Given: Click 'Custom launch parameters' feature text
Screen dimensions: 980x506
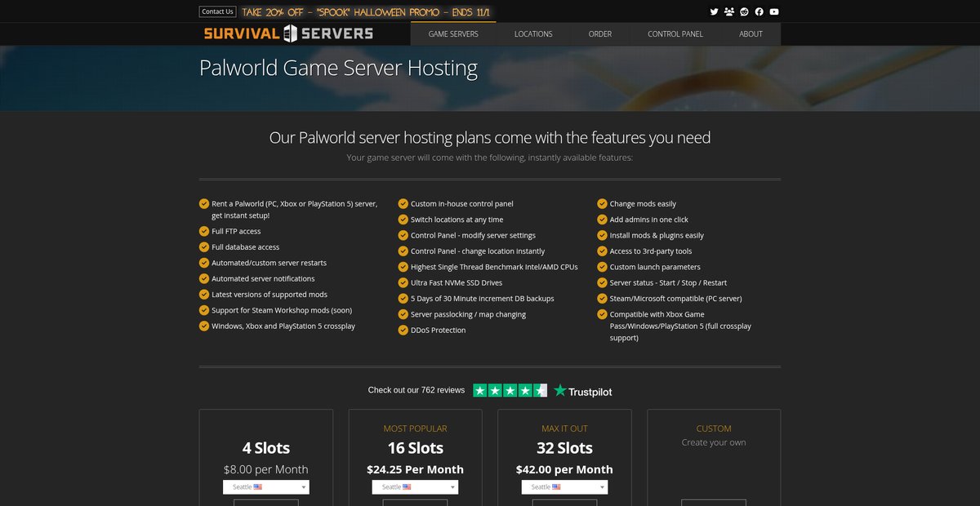Looking at the screenshot, I should (x=655, y=267).
